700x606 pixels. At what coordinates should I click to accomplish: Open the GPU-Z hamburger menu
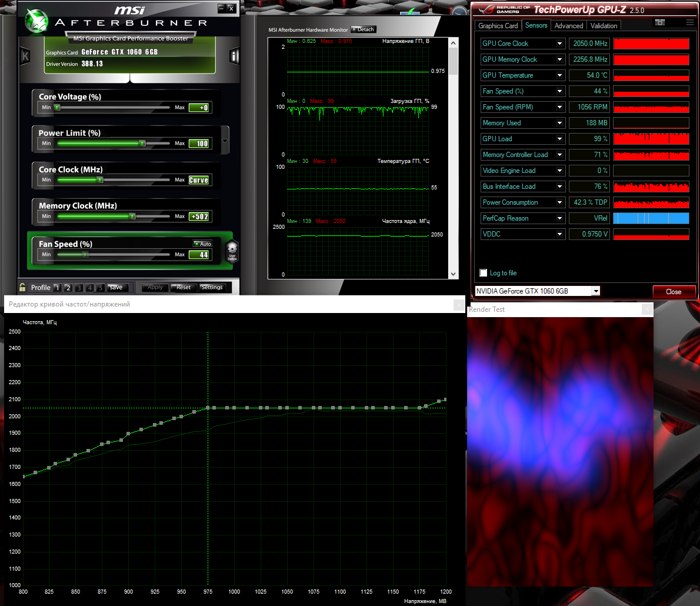[x=690, y=22]
